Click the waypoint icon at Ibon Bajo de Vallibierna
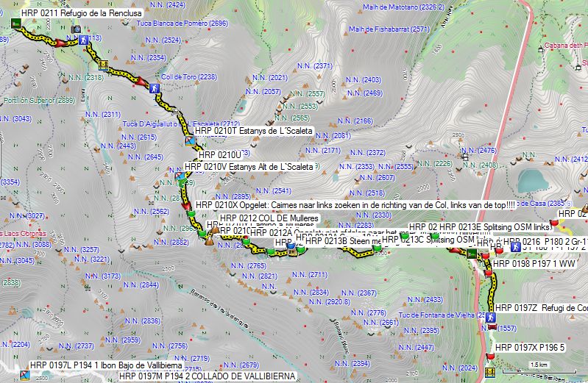 point(26,376)
